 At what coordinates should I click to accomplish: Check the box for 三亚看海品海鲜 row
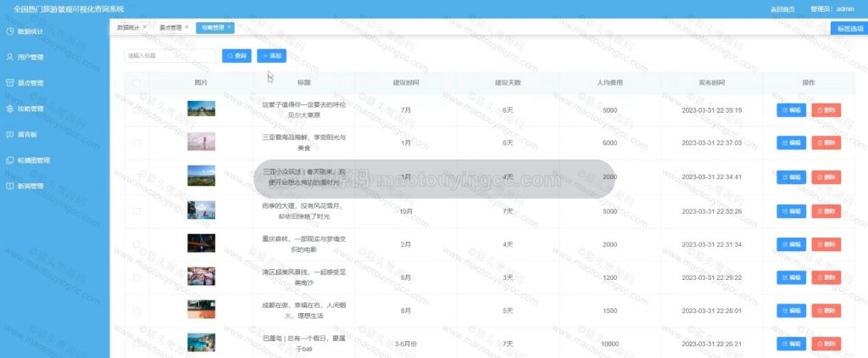click(136, 143)
